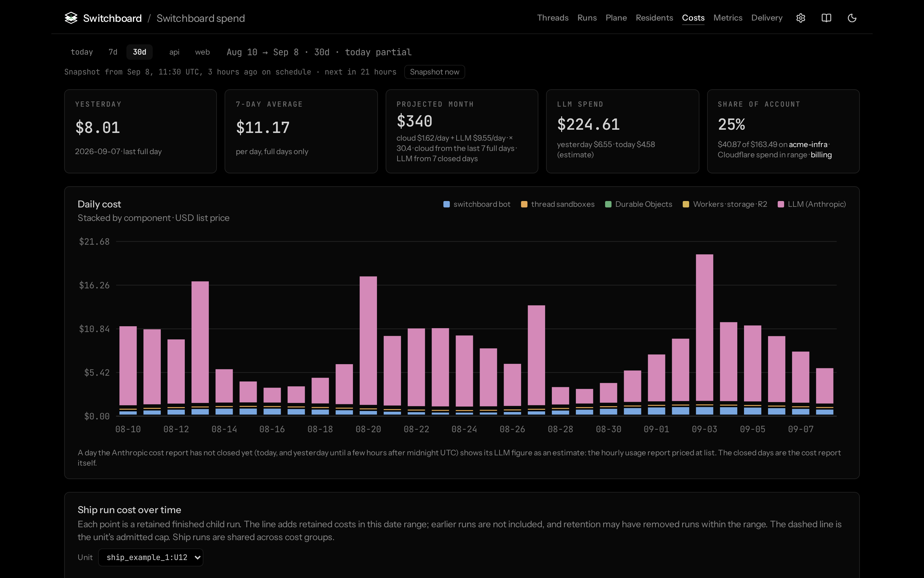This screenshot has height=578, width=924.
Task: Click the $8.01 yesterday value
Action: point(98,128)
